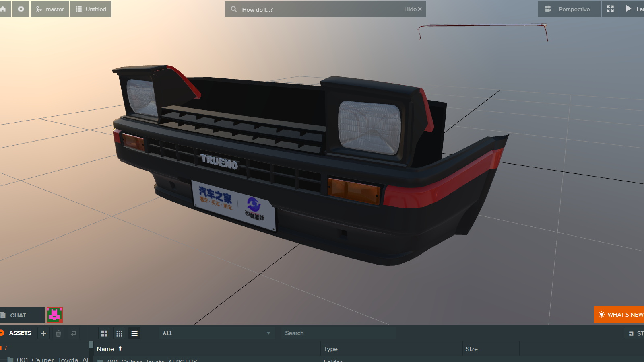Open the master branch version control
The image size is (644, 362).
pos(50,9)
